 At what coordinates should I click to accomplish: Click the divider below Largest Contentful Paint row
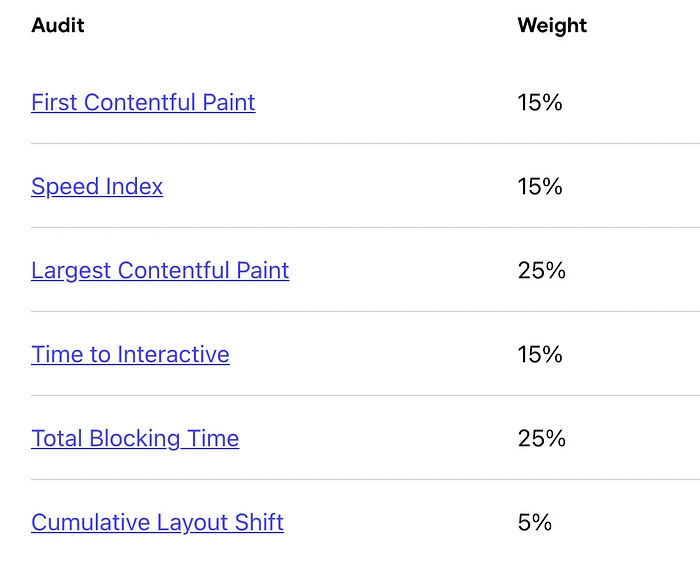[360, 311]
